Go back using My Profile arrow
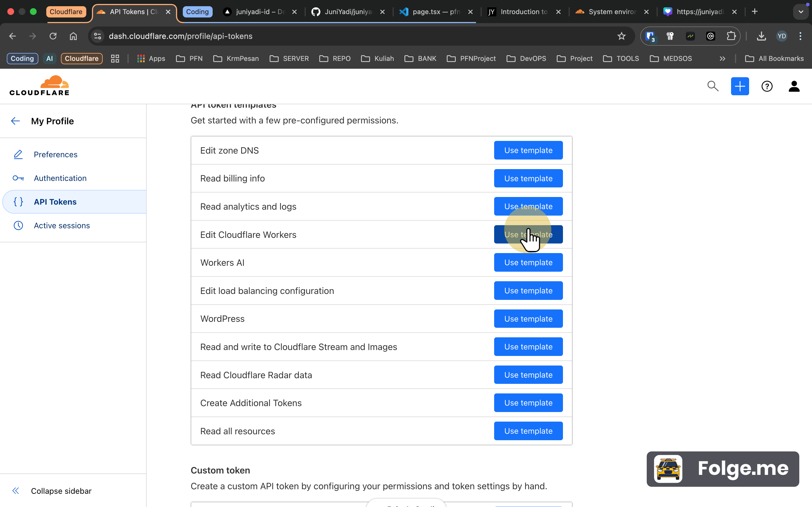The image size is (812, 507). click(x=16, y=121)
